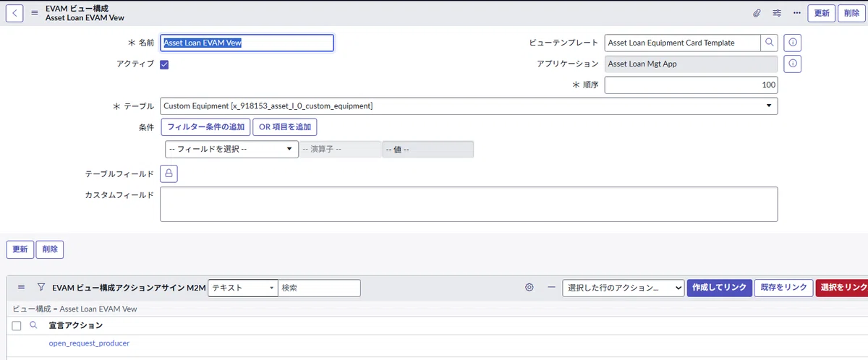Screen dimensions: 868x360
Task: Sort by the declared action column header
Action: (x=75, y=326)
